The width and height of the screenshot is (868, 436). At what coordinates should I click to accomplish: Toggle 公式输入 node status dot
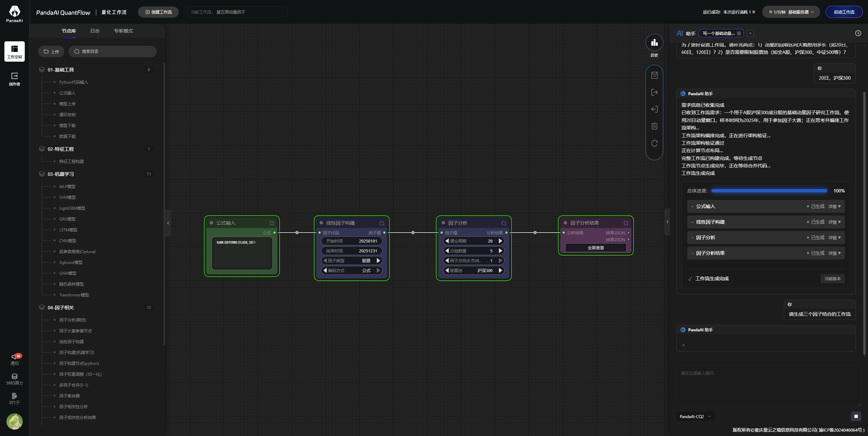tap(211, 223)
